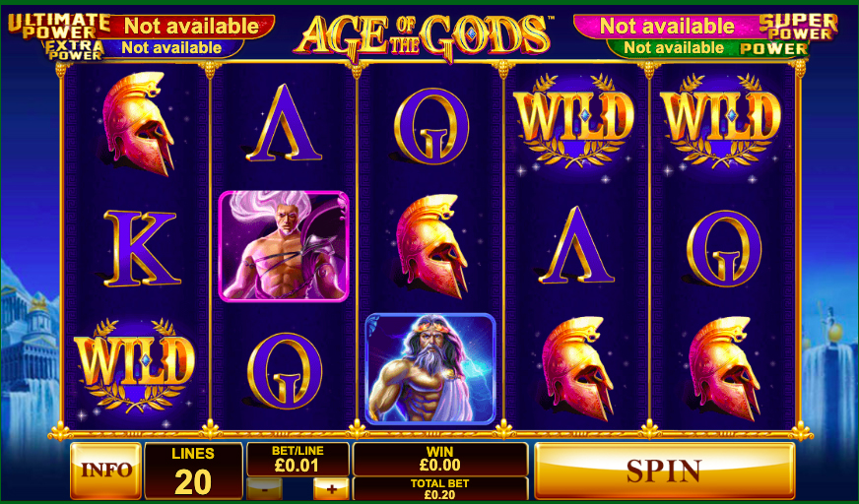This screenshot has width=859, height=504.
Task: Select the helmet symbol atop reel one
Action: pos(139,124)
